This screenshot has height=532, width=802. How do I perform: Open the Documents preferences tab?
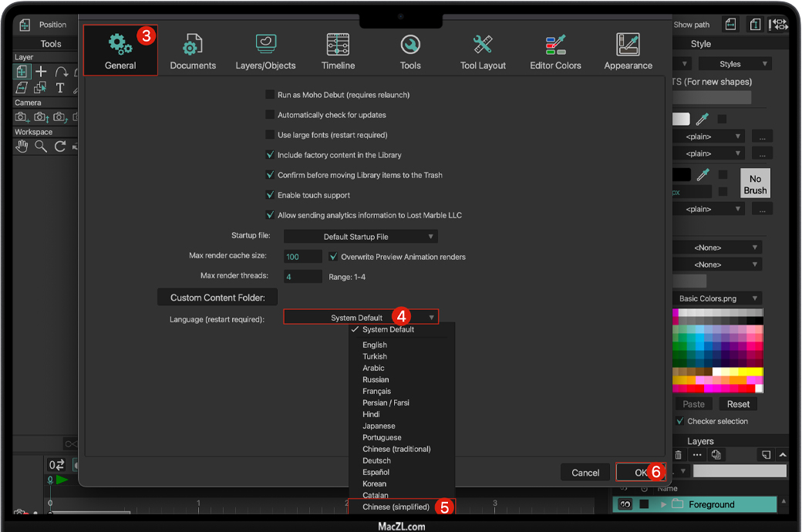(x=193, y=51)
